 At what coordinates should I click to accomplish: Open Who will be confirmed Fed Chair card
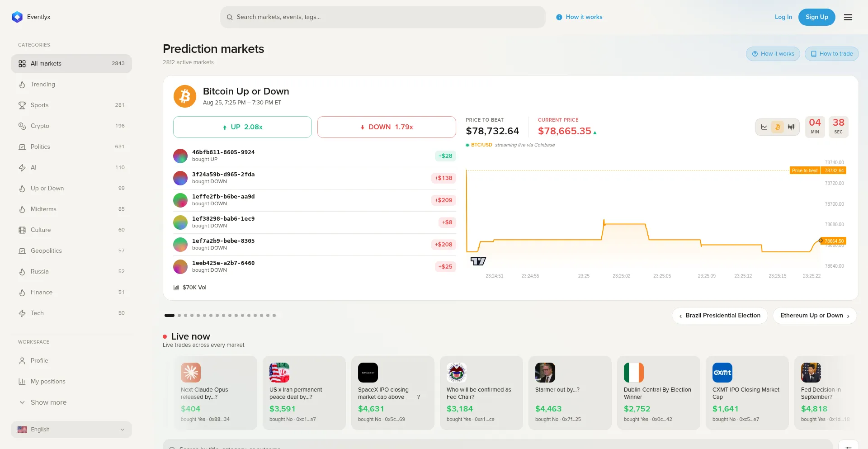pyautogui.click(x=481, y=392)
